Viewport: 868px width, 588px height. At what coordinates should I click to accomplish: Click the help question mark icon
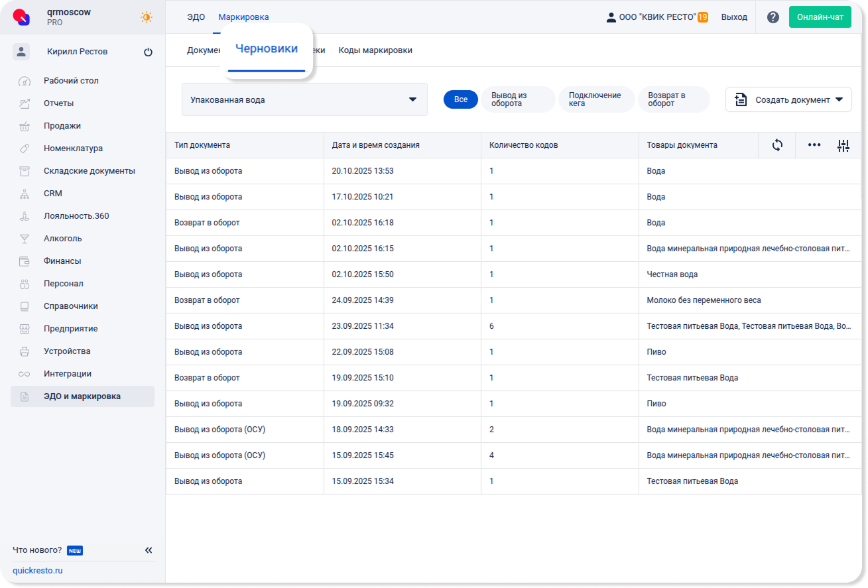pos(773,17)
